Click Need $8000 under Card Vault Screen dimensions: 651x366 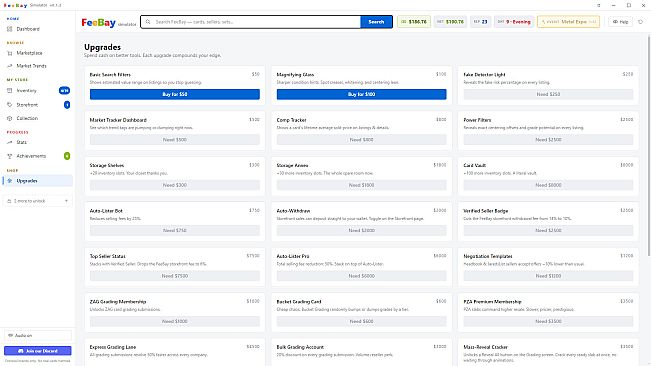tap(548, 185)
